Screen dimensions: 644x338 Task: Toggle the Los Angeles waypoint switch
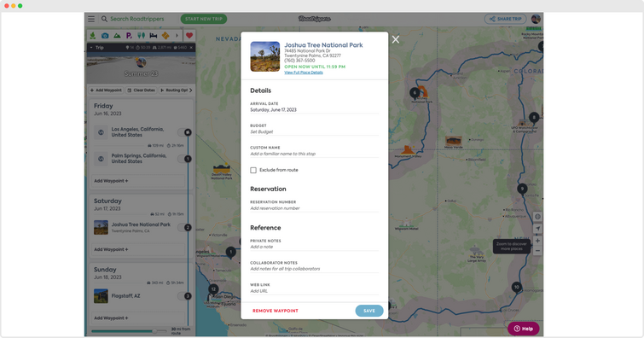pyautogui.click(x=184, y=132)
